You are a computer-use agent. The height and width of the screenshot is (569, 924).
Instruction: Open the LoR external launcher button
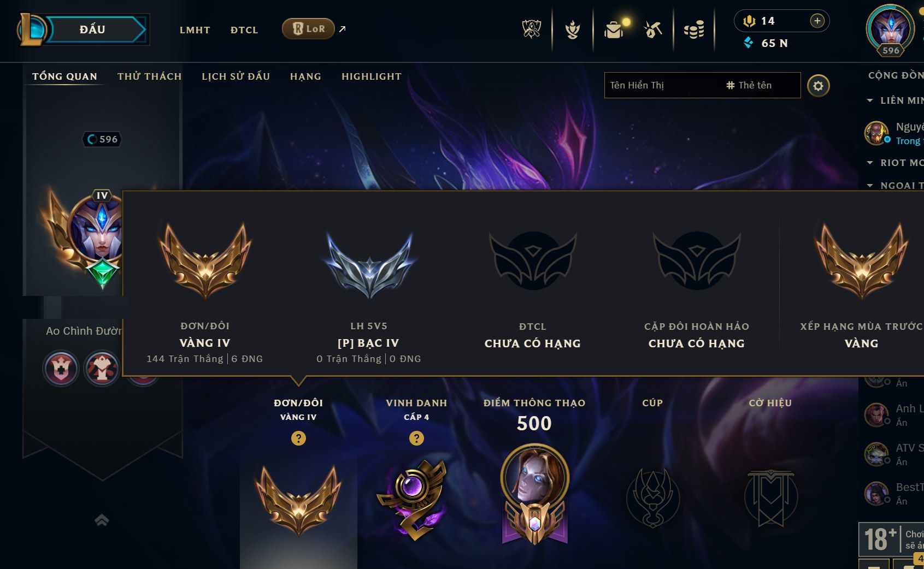pos(309,29)
